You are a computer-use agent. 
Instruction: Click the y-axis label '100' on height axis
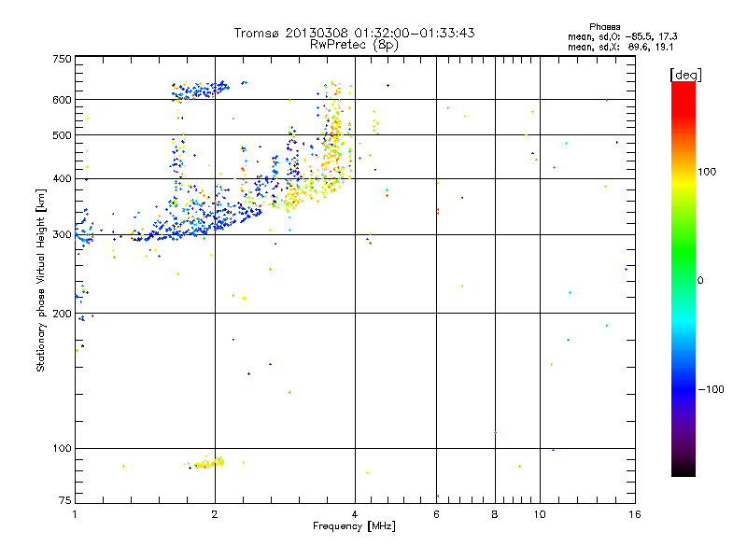62,449
